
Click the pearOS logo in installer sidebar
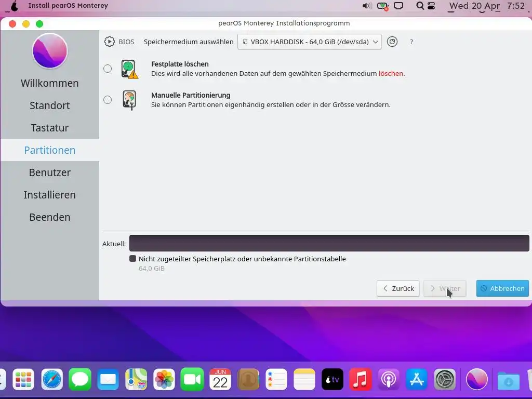pyautogui.click(x=50, y=50)
